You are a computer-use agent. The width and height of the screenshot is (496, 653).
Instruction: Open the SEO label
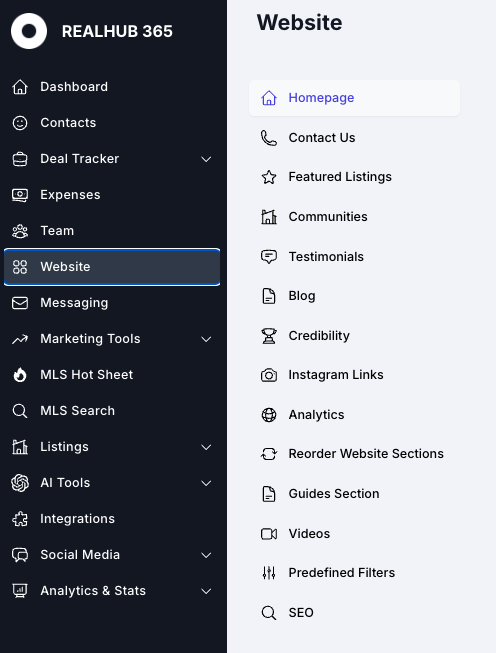[301, 613]
